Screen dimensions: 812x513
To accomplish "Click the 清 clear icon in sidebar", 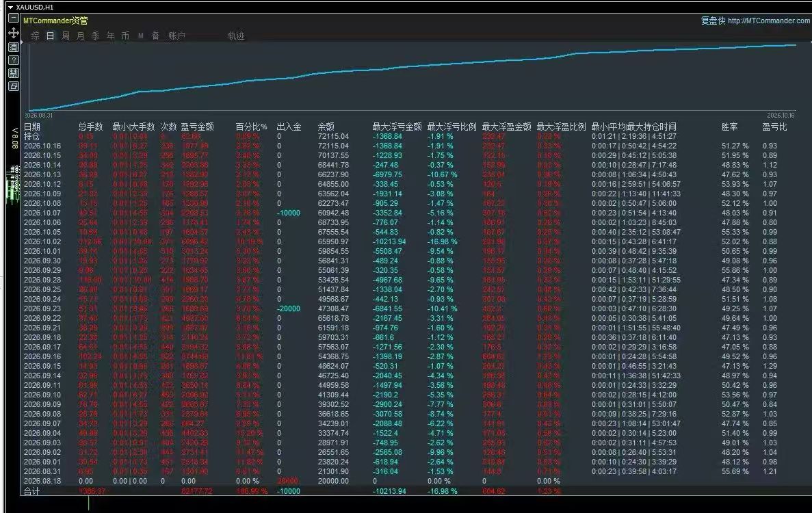I will point(14,47).
